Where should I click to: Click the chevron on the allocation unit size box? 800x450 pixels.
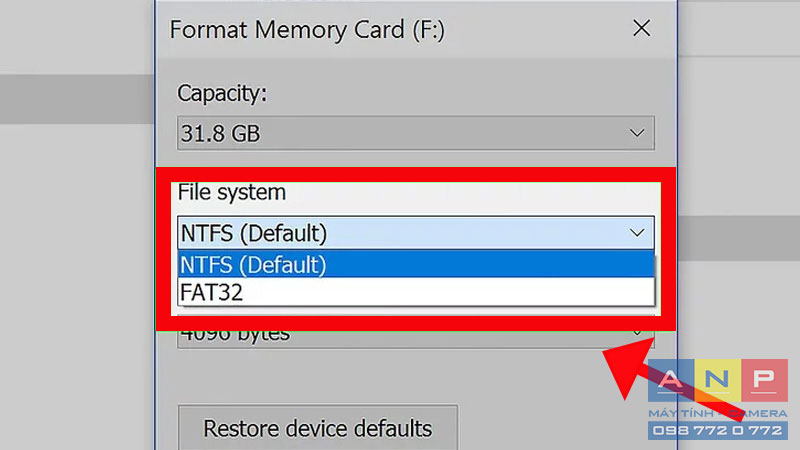point(637,333)
